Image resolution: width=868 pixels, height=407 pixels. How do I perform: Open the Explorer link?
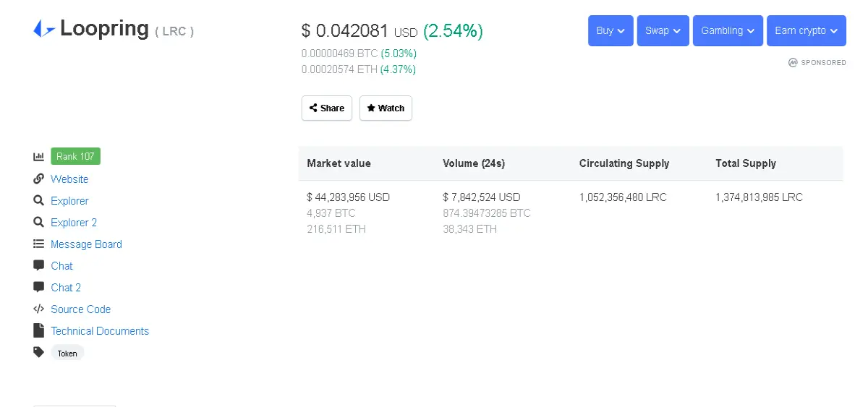69,201
